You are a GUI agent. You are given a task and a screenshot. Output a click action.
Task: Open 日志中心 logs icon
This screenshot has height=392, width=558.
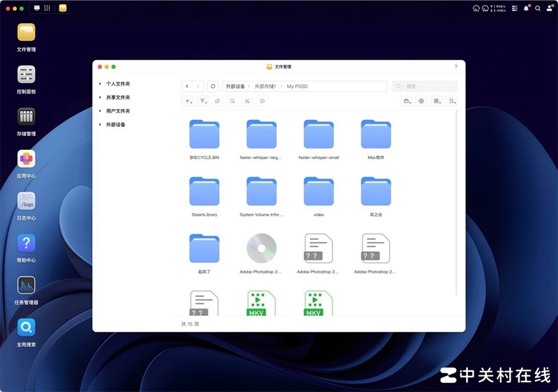tap(27, 201)
